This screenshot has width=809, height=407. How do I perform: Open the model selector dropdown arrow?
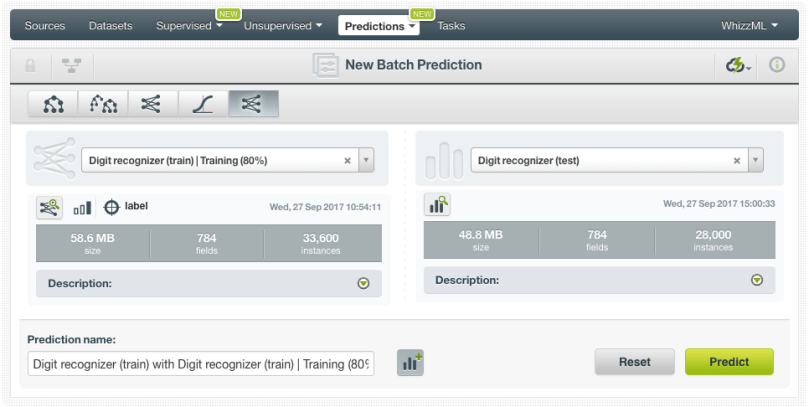pos(366,160)
